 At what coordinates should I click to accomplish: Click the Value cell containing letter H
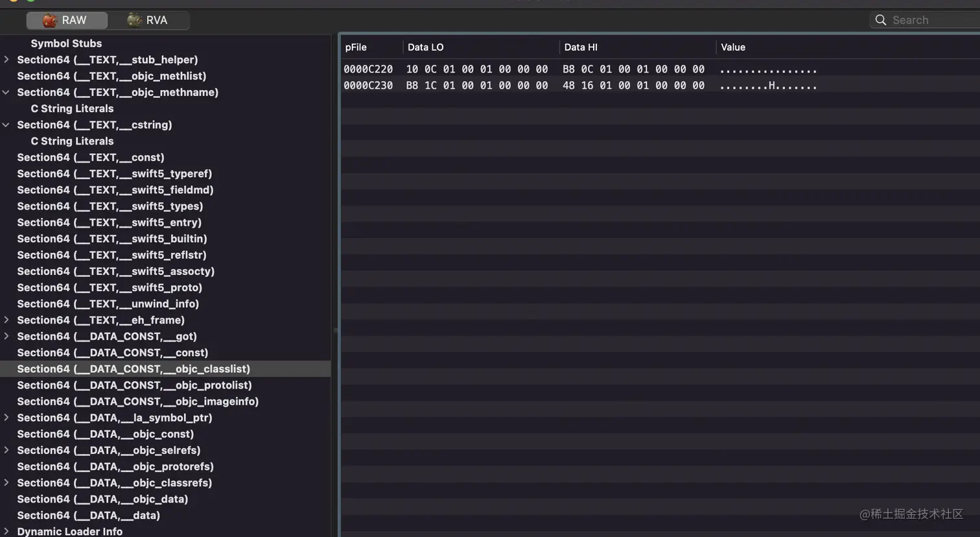(769, 86)
